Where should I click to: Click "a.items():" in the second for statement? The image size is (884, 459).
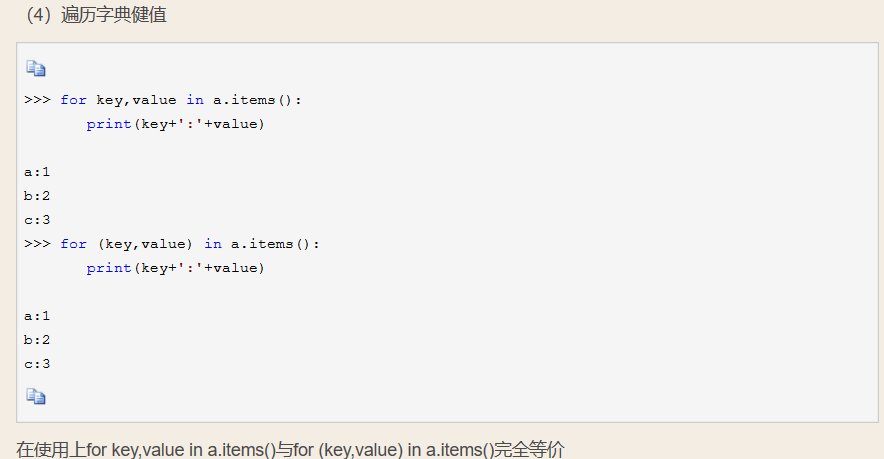pos(275,244)
